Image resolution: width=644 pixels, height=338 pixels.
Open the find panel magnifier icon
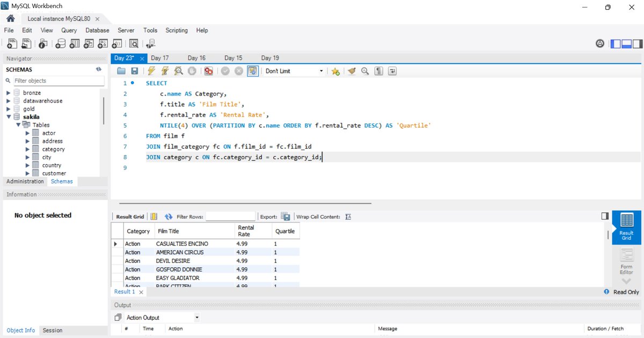click(365, 71)
